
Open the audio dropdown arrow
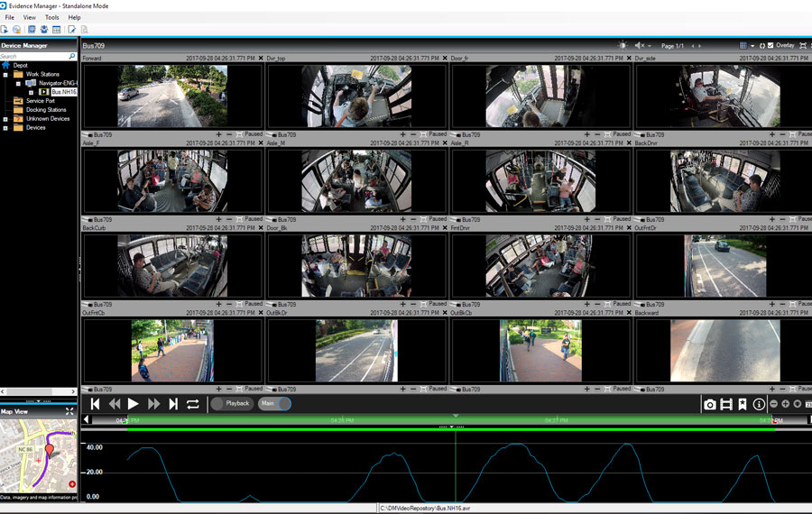point(650,46)
